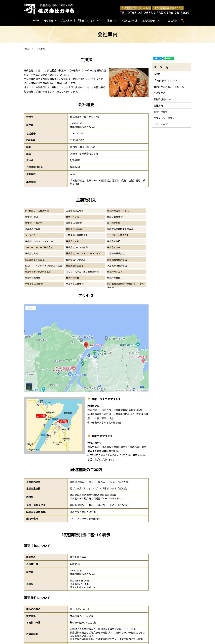Screen dimensions: 215x644
Task: Open 津居山かにのお召し上がり方 in top navigation
Action: tap(122, 21)
